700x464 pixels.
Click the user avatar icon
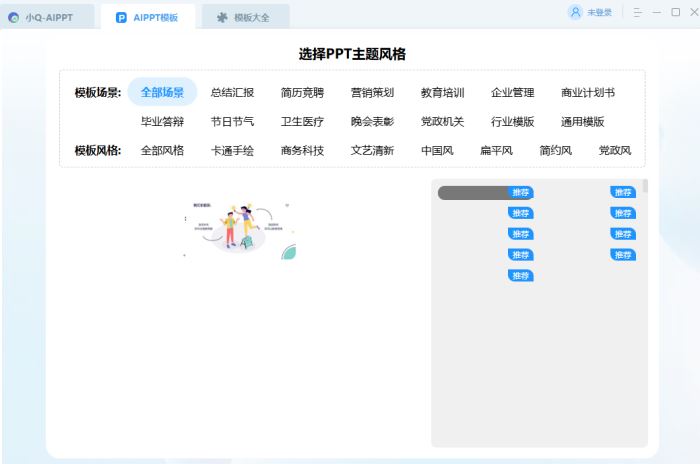click(575, 12)
